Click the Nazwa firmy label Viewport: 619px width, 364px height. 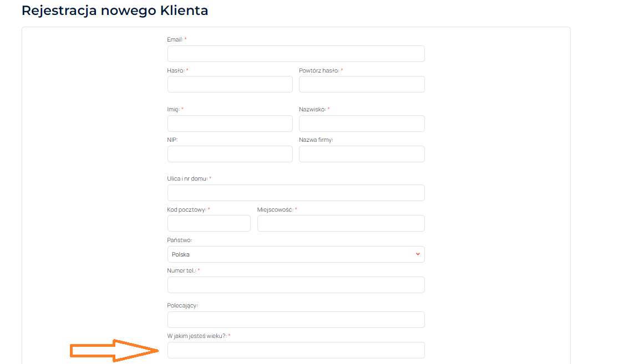pos(316,140)
